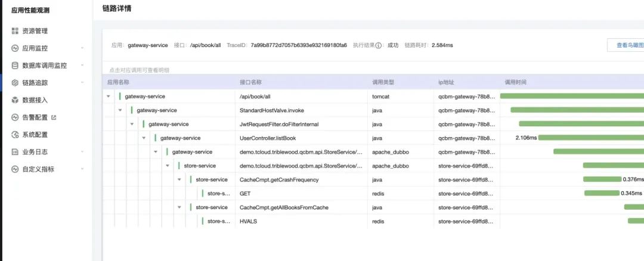
Task: Click the 2.106ms UserController.listBook timing bar
Action: point(591,138)
